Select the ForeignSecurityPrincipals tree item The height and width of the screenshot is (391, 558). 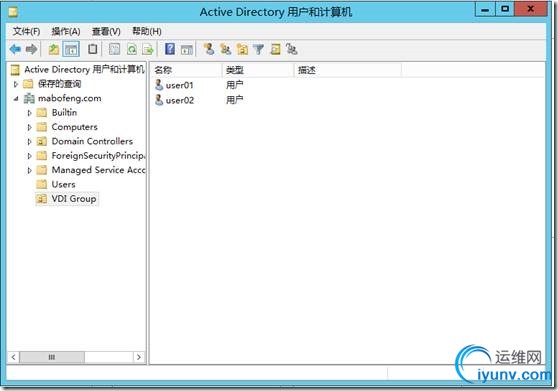(98, 155)
